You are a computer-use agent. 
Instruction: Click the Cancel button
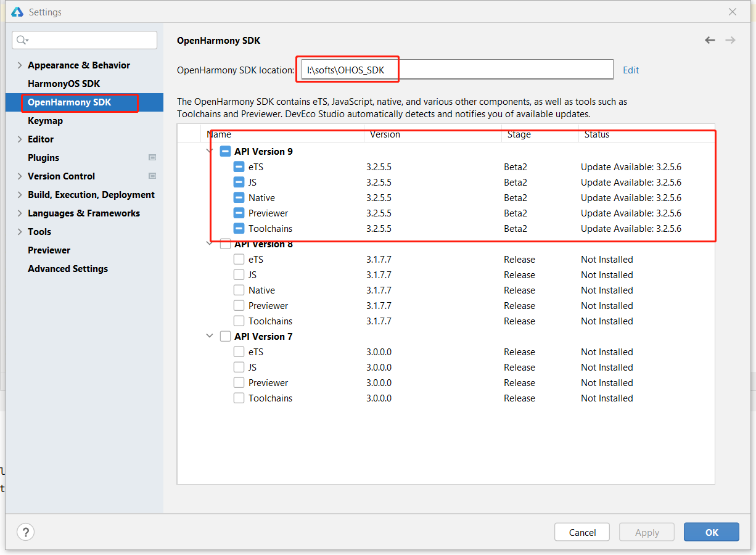coord(582,532)
